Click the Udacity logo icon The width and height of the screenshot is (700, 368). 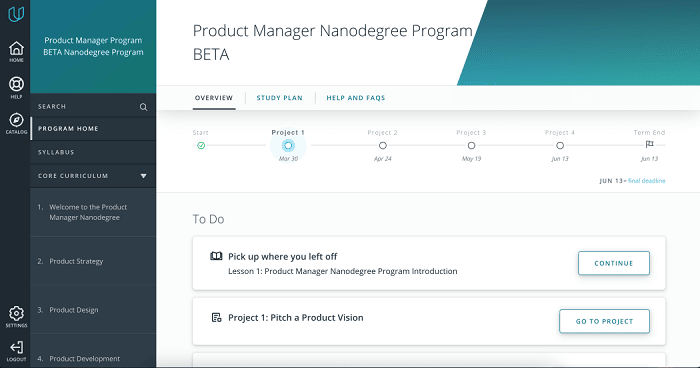(x=16, y=14)
